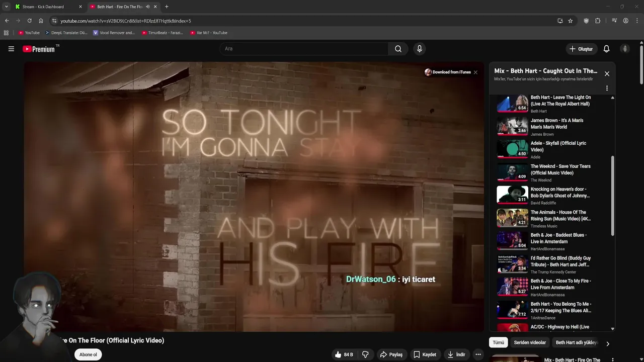Open the Var Mı? - YouTube bookmark
The height and width of the screenshot is (362, 644).
coord(209,33)
